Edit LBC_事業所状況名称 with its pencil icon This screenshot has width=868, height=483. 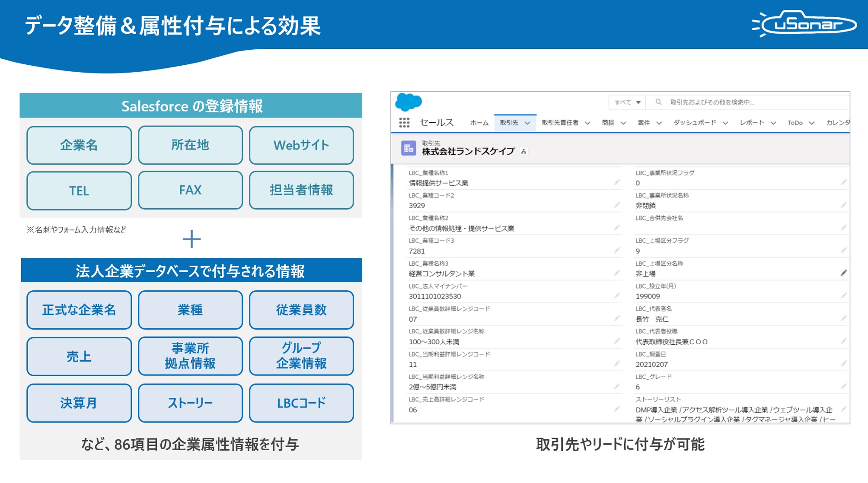coord(844,205)
